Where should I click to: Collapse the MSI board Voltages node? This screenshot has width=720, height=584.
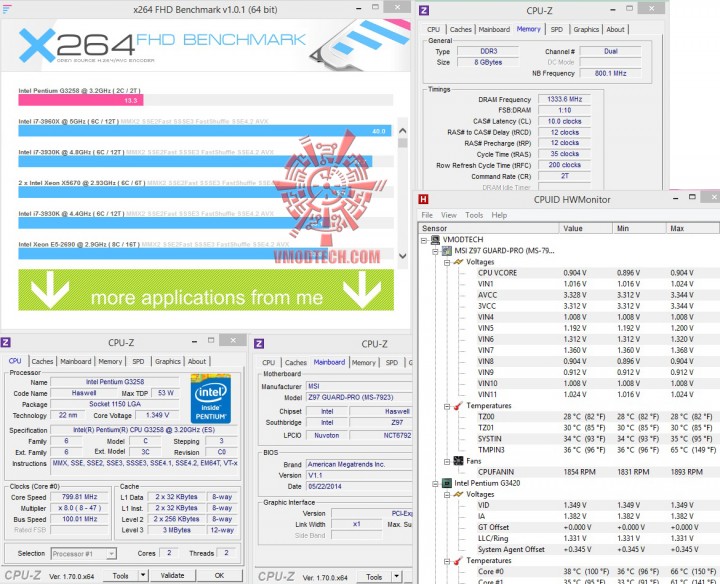tap(447, 263)
